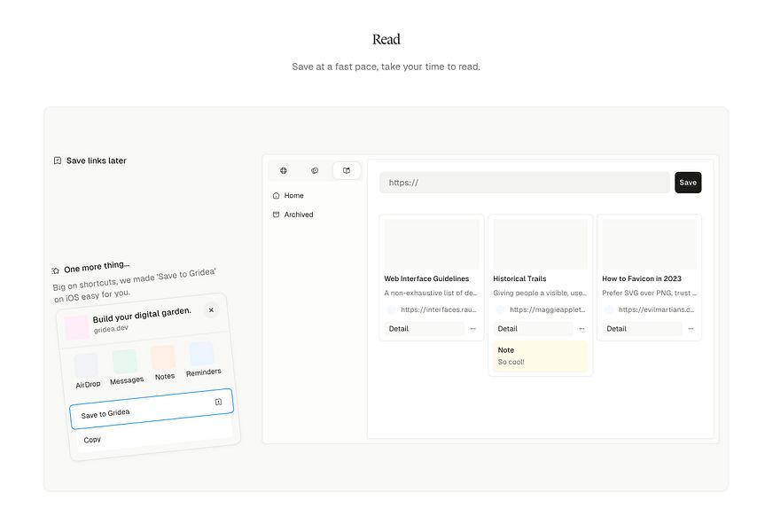Select the Copy action

point(155,434)
